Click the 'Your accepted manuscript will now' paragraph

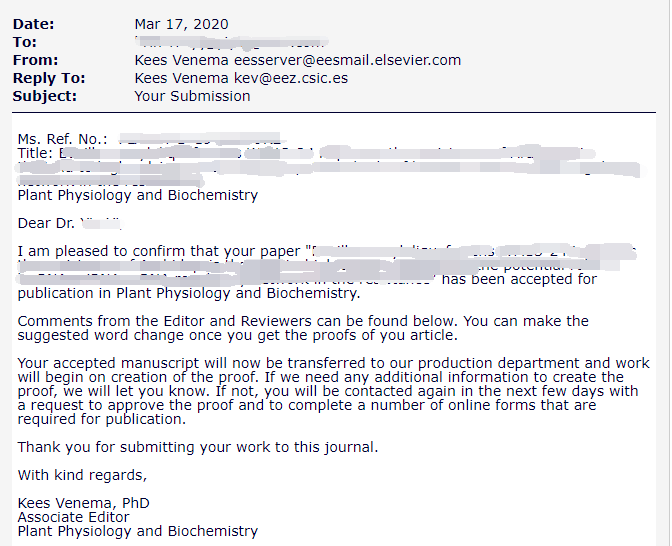click(x=333, y=391)
